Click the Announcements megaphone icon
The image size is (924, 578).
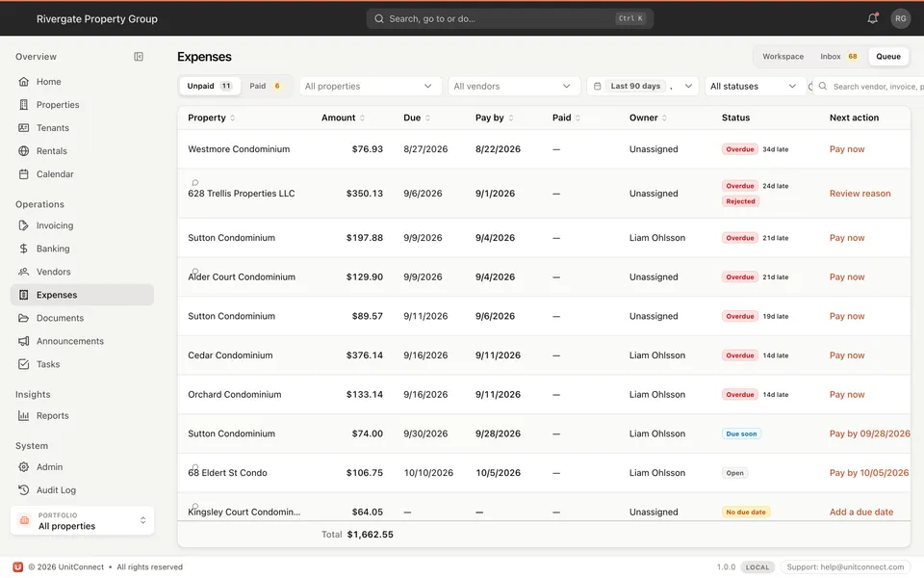23,341
